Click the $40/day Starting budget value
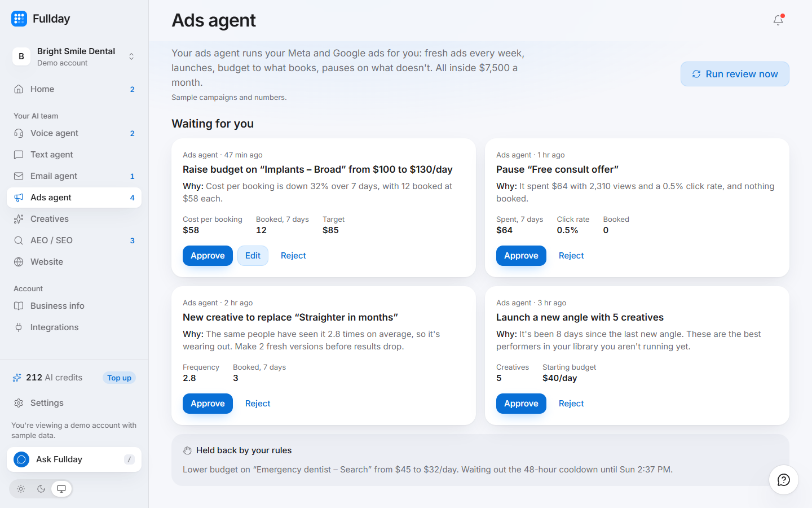The width and height of the screenshot is (812, 508). tap(559, 378)
